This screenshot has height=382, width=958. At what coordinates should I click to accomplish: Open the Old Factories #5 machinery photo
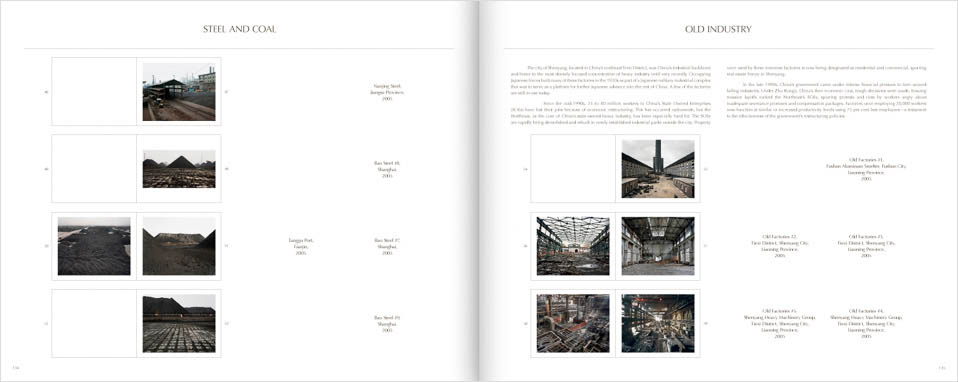tap(573, 323)
